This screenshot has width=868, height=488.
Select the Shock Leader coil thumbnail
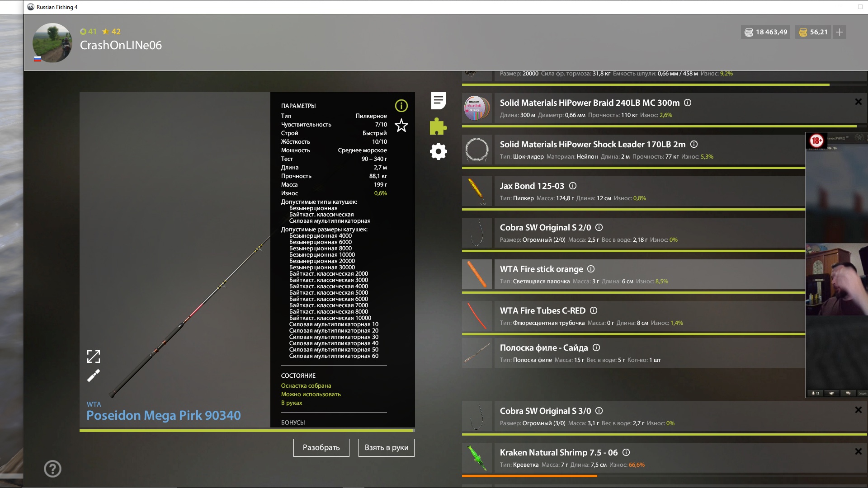coord(477,150)
